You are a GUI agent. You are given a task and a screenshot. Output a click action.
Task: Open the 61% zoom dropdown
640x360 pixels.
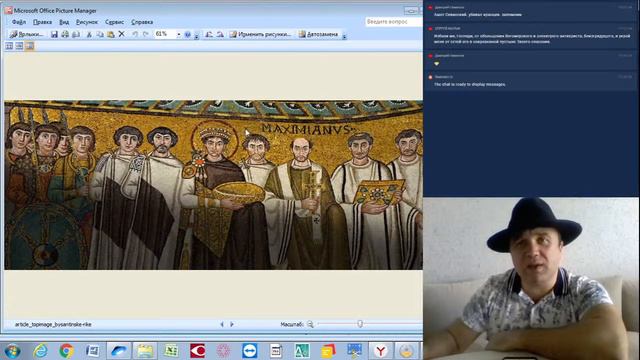(x=178, y=34)
